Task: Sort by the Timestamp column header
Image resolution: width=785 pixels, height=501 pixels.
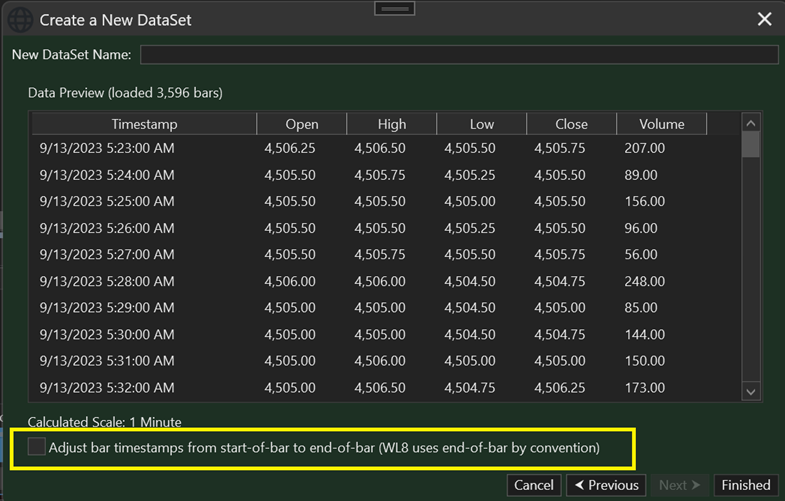Action: click(x=144, y=124)
